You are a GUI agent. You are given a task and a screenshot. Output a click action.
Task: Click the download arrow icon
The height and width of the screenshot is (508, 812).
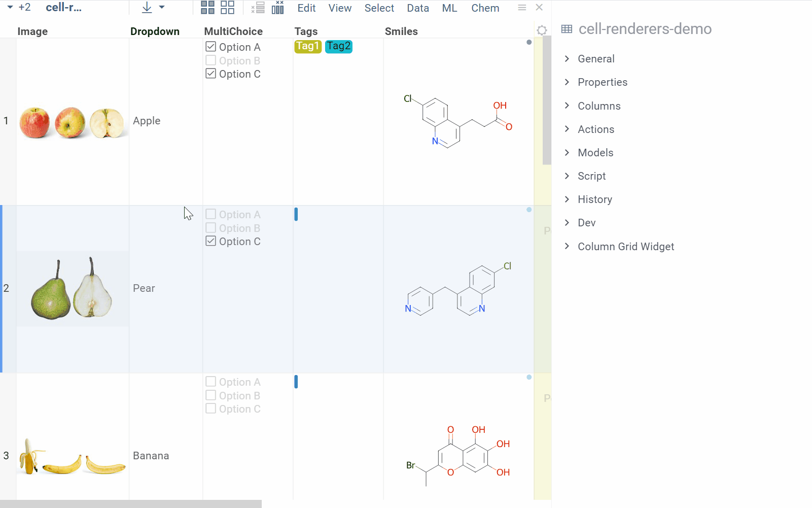click(147, 8)
